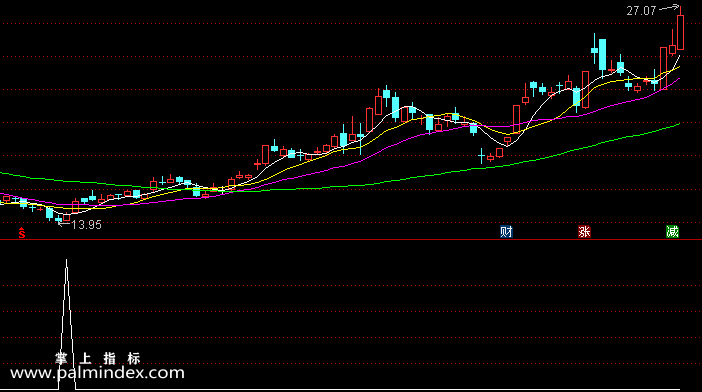Click the red S signal marker
This screenshot has width=702, height=392.
[21, 233]
